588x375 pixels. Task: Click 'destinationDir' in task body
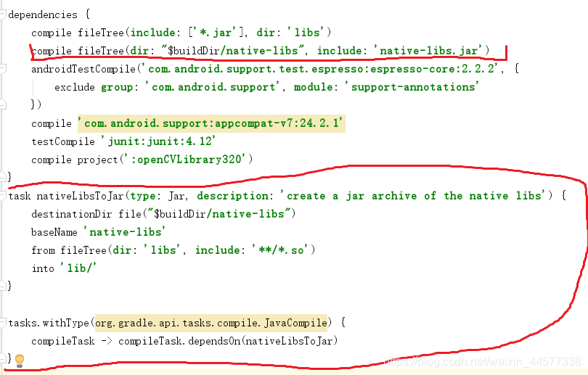click(71, 214)
